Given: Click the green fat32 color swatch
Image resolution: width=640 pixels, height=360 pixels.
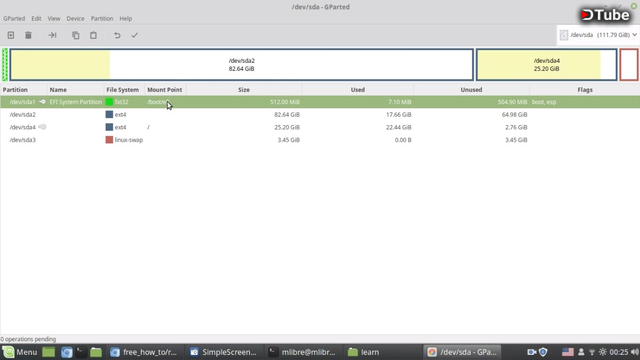Looking at the screenshot, I should pyautogui.click(x=109, y=102).
